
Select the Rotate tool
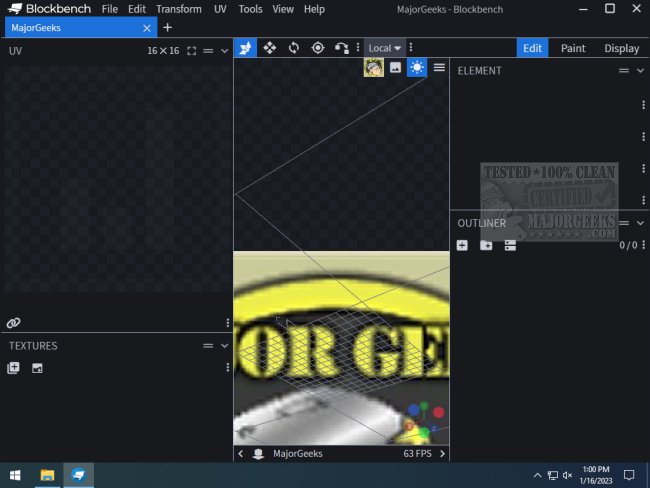pos(294,48)
